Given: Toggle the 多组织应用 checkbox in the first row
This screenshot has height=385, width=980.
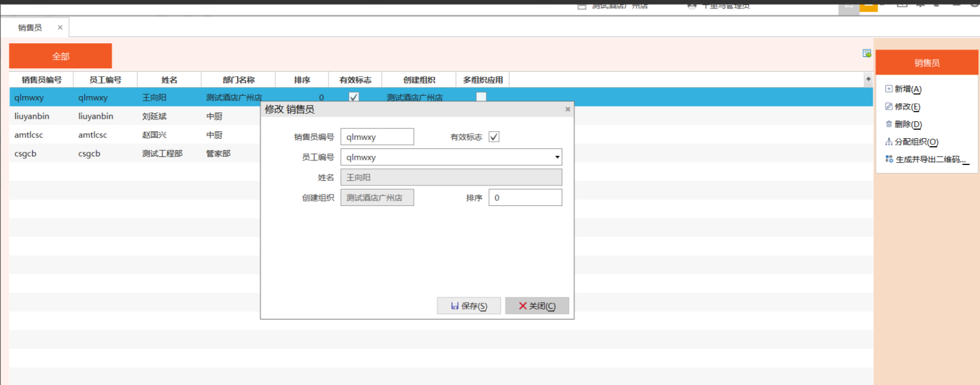Looking at the screenshot, I should click(481, 97).
